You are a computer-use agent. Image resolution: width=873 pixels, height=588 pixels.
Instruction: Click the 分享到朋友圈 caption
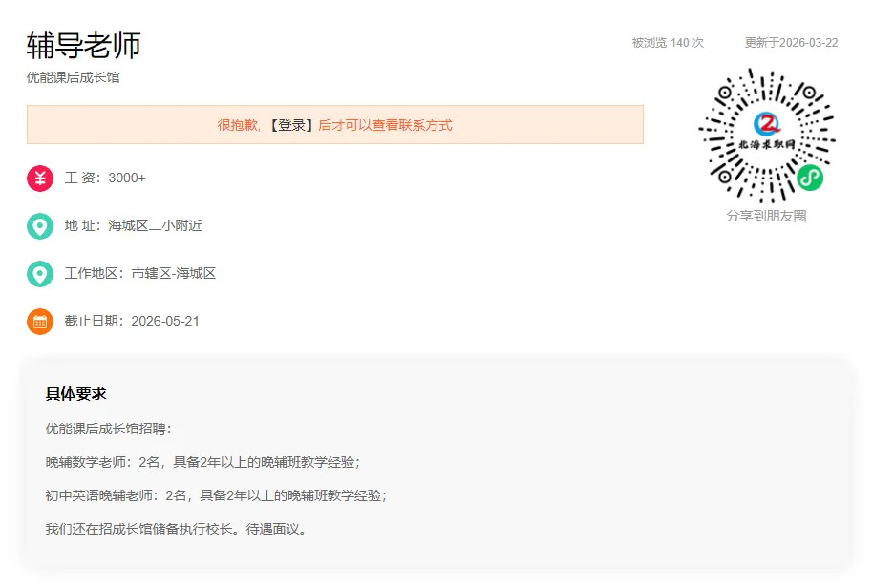tap(767, 216)
